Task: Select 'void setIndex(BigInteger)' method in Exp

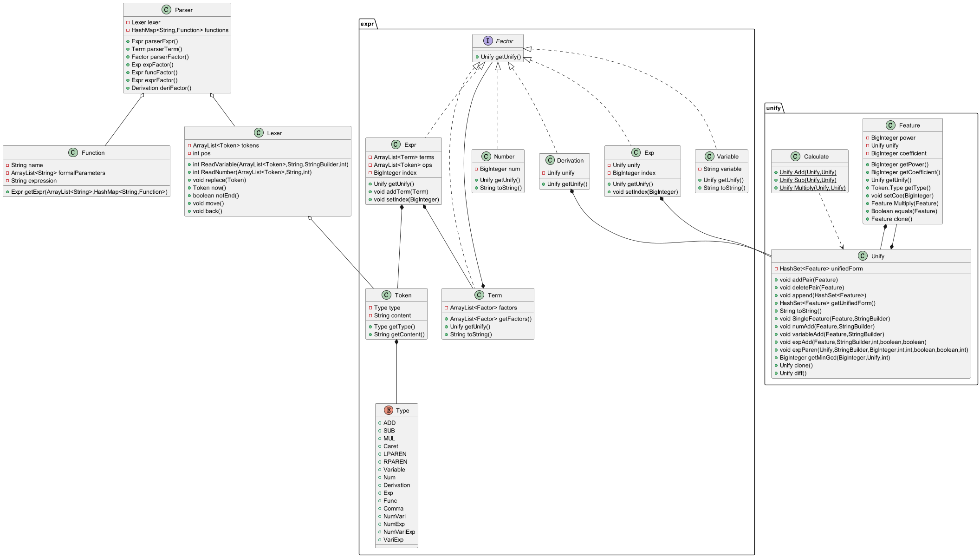Action: click(x=645, y=192)
